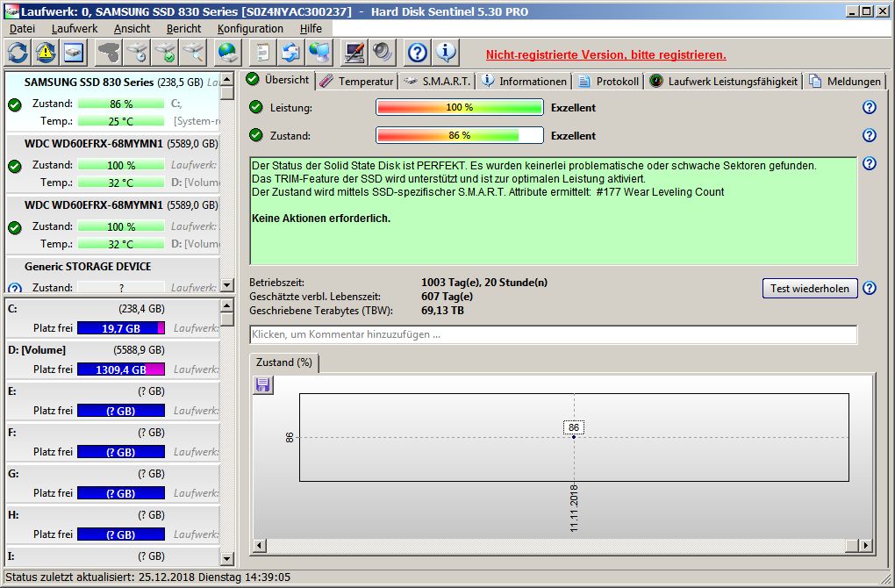895x588 pixels.
Task: Open the Laufwerk menu
Action: [x=75, y=29]
